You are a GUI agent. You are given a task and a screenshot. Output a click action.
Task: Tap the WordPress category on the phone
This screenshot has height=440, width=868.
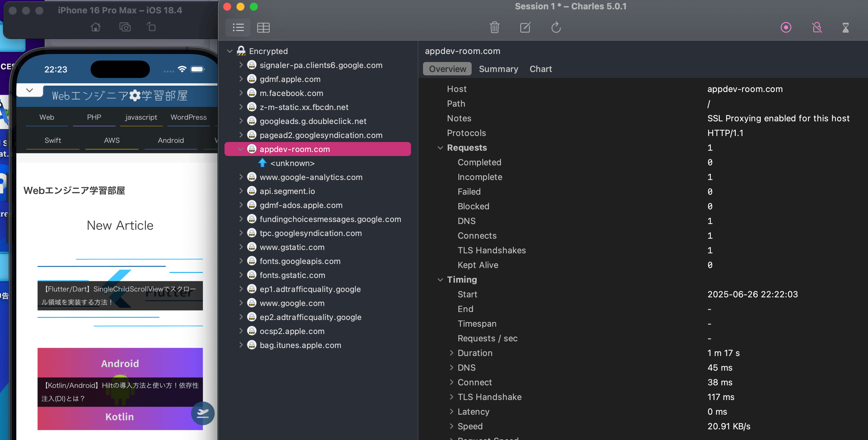[189, 117]
